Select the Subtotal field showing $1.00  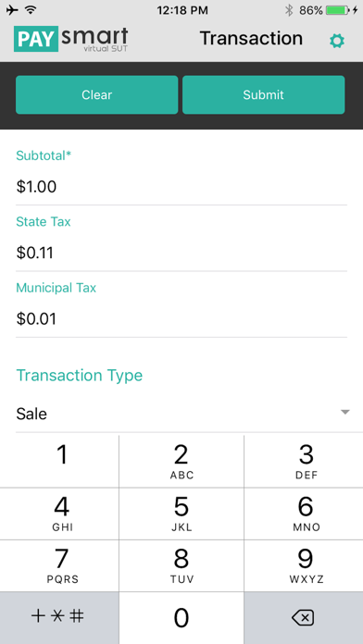coord(181,187)
